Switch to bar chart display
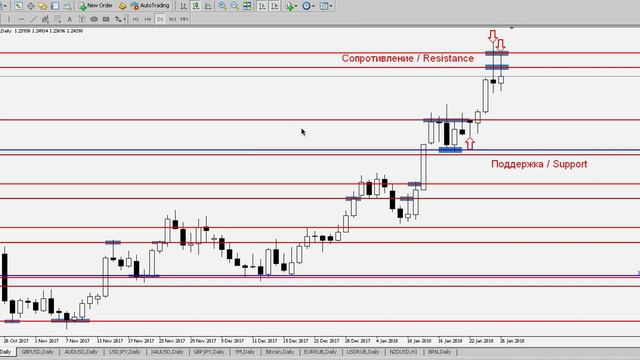The width and height of the screenshot is (640, 360). [x=184, y=6]
